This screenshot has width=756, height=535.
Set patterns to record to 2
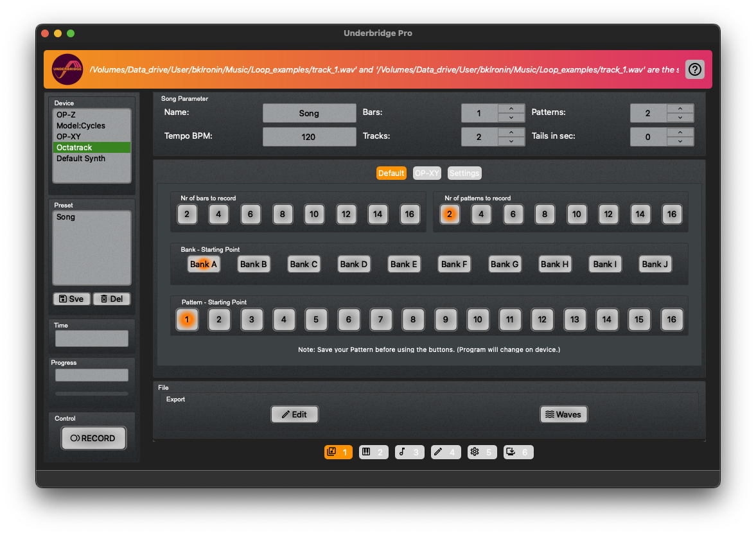pyautogui.click(x=450, y=214)
